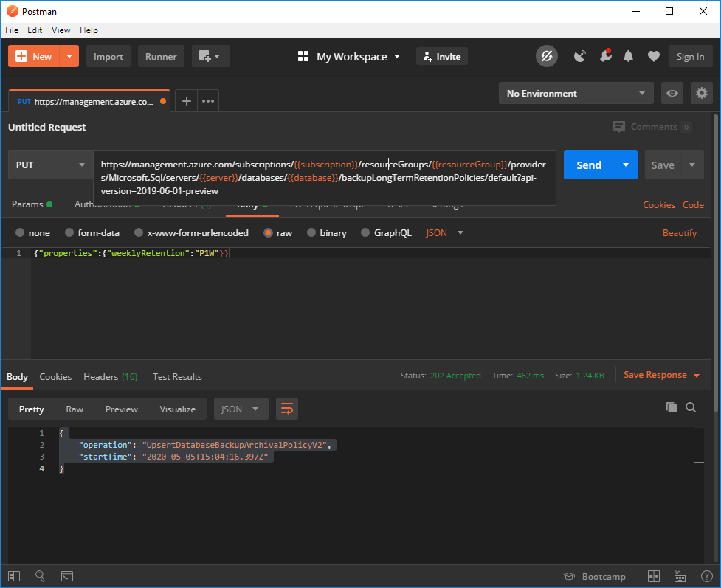The image size is (721, 588).
Task: Switch to Test Results tab
Action: coord(177,376)
